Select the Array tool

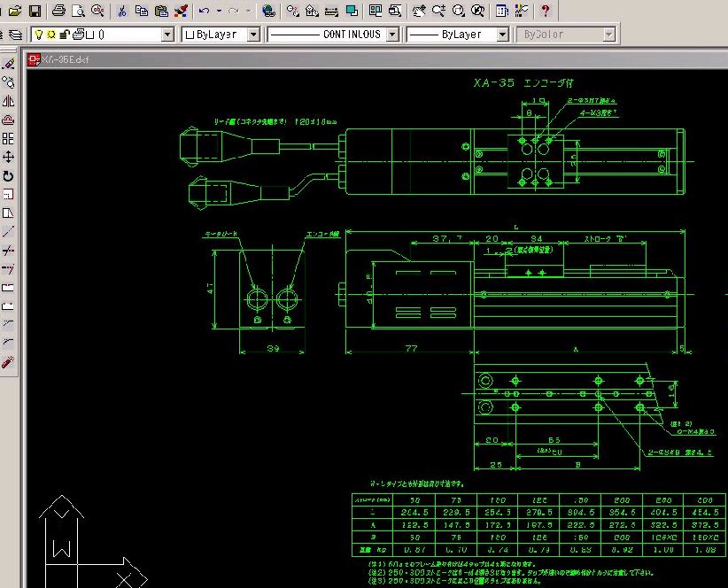(8, 138)
